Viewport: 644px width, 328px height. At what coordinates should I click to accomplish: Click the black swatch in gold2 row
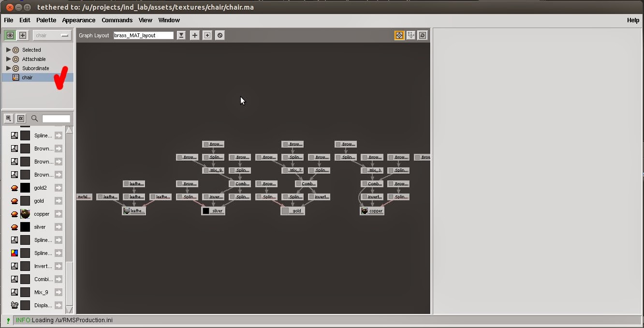click(25, 188)
